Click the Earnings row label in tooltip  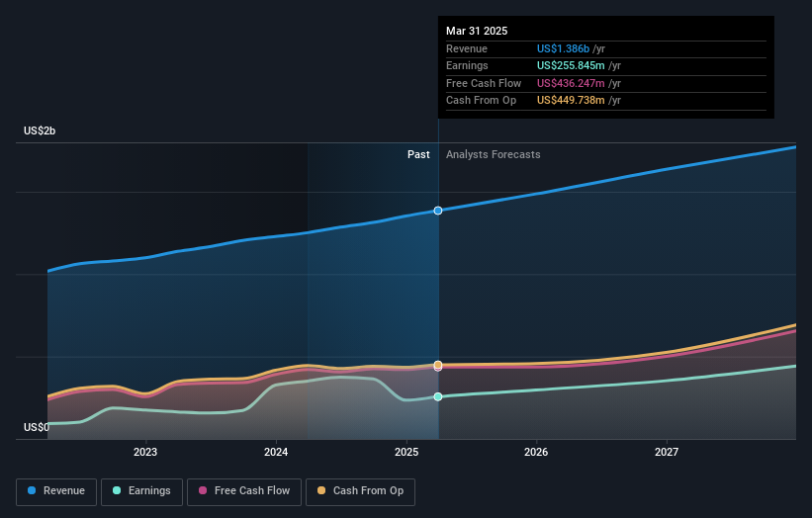(x=467, y=65)
